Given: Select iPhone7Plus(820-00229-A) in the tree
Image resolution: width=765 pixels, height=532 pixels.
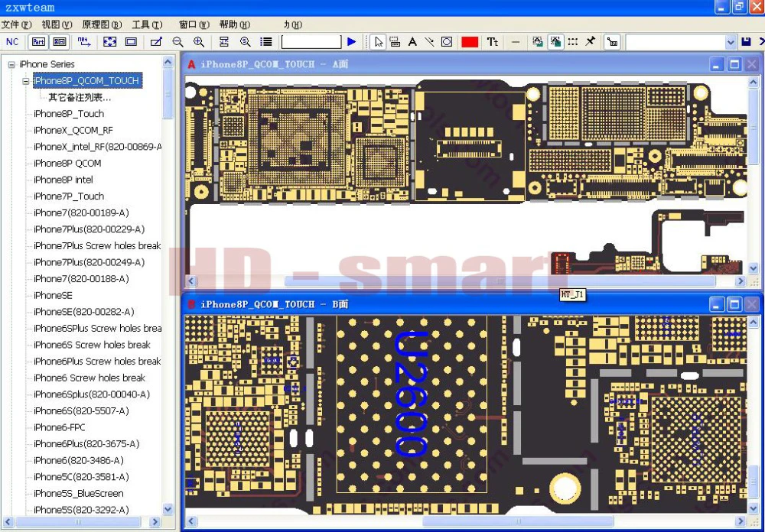Looking at the screenshot, I should click(90, 229).
